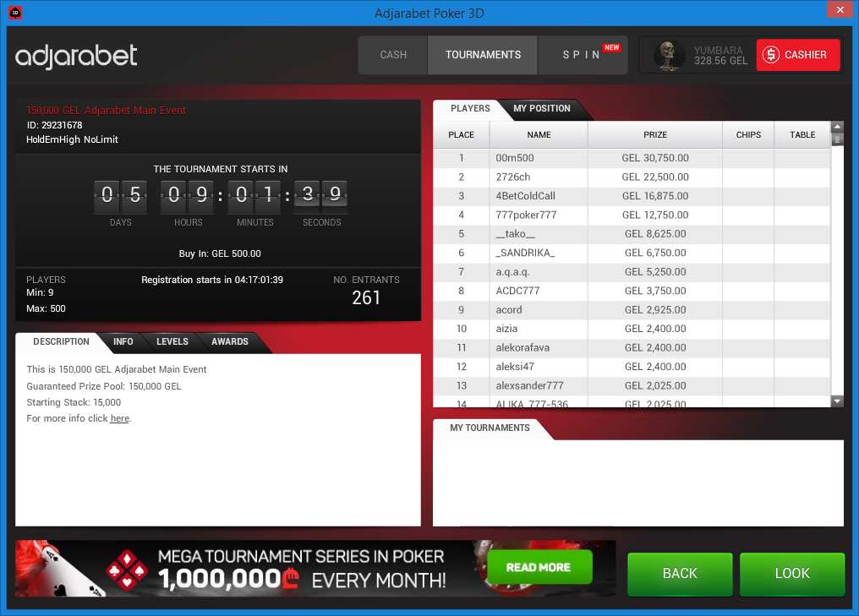Select the PLAYERS tab

[470, 108]
